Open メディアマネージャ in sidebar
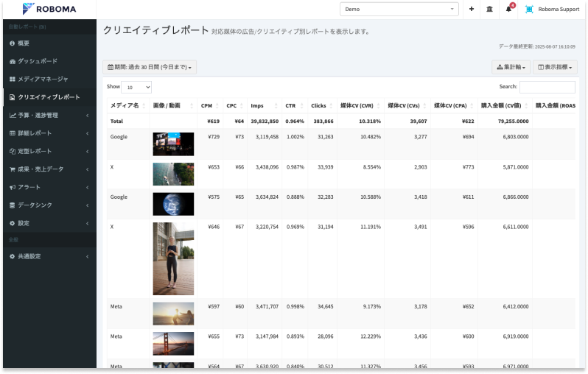This screenshot has width=588, height=374. point(43,79)
